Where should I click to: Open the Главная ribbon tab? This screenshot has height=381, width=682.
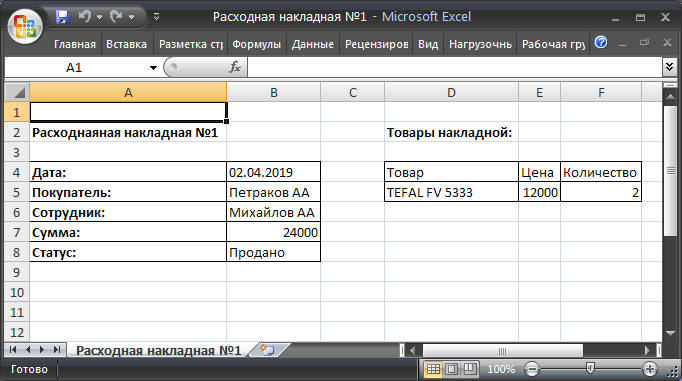74,44
